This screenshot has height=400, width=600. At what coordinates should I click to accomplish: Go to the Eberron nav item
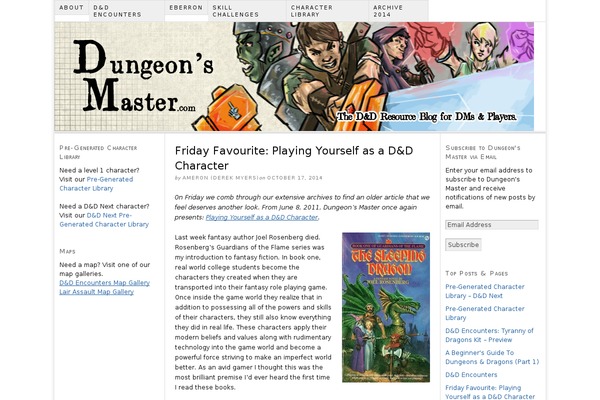pos(186,8)
